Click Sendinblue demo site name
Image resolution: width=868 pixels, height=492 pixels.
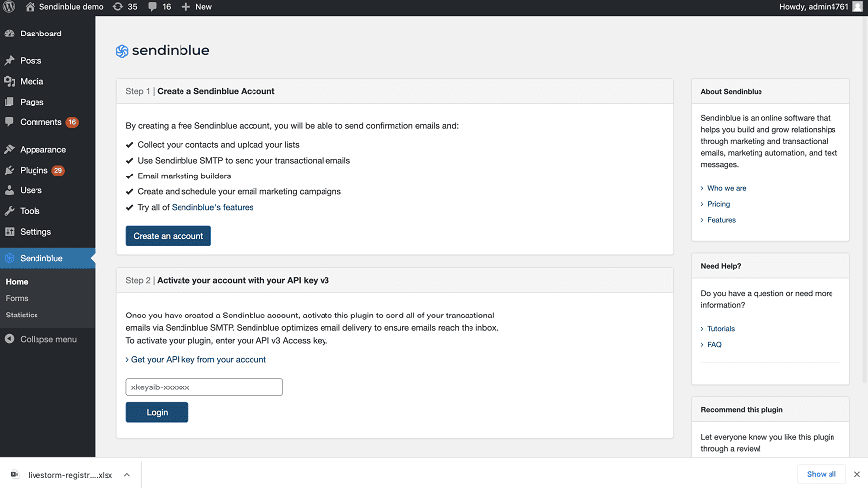[x=71, y=7]
